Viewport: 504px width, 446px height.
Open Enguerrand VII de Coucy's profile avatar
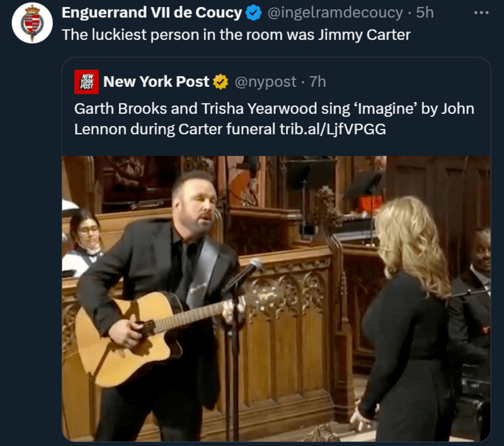point(31,24)
